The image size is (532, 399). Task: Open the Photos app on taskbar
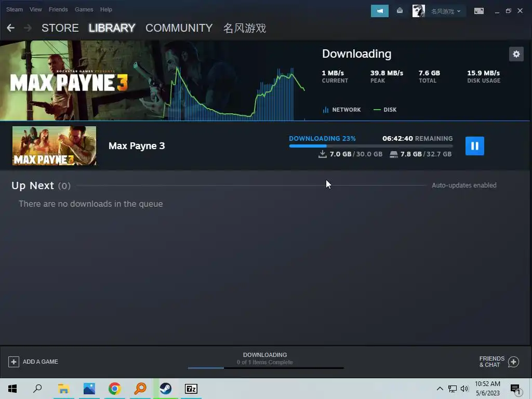(89, 389)
